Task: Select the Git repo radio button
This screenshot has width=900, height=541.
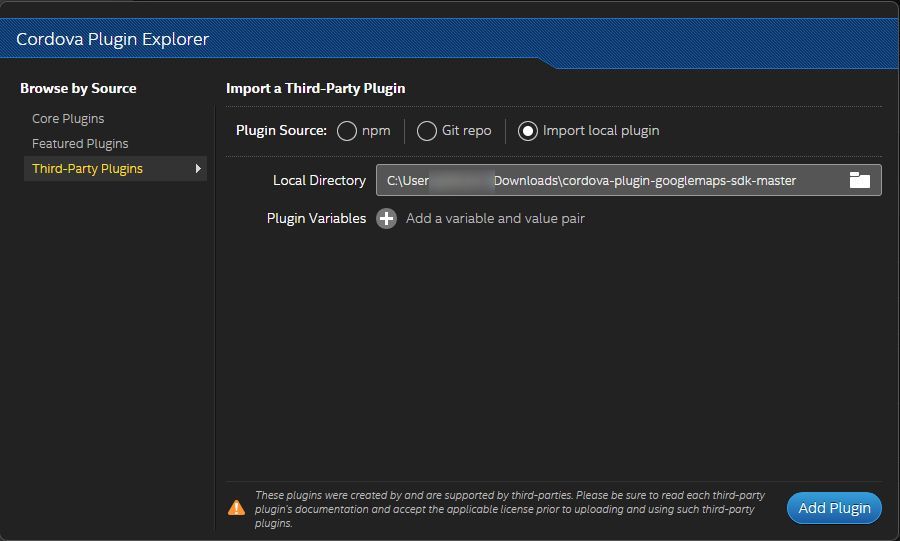Action: pos(427,131)
